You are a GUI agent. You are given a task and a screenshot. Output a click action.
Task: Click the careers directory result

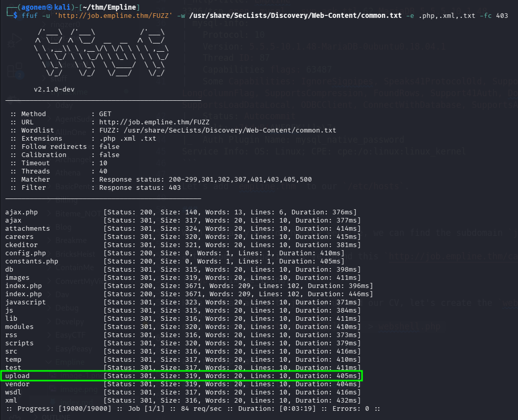pyautogui.click(x=19, y=237)
